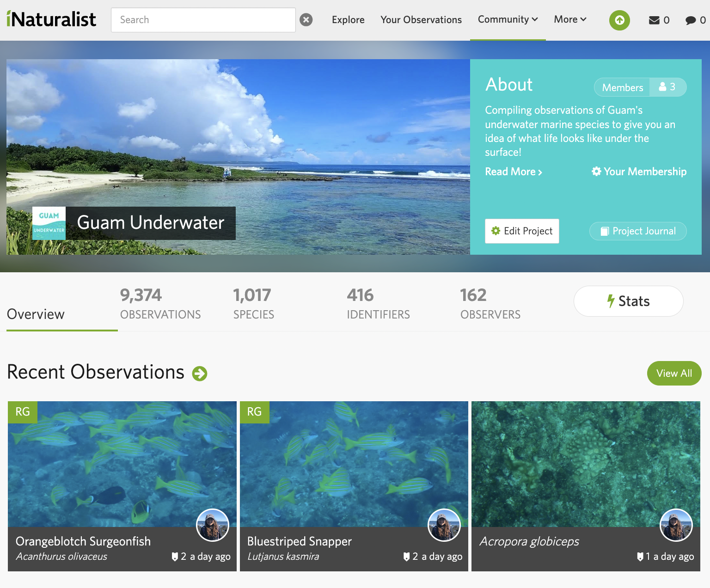This screenshot has width=710, height=588.
Task: Open notifications speech bubble icon
Action: coord(691,20)
